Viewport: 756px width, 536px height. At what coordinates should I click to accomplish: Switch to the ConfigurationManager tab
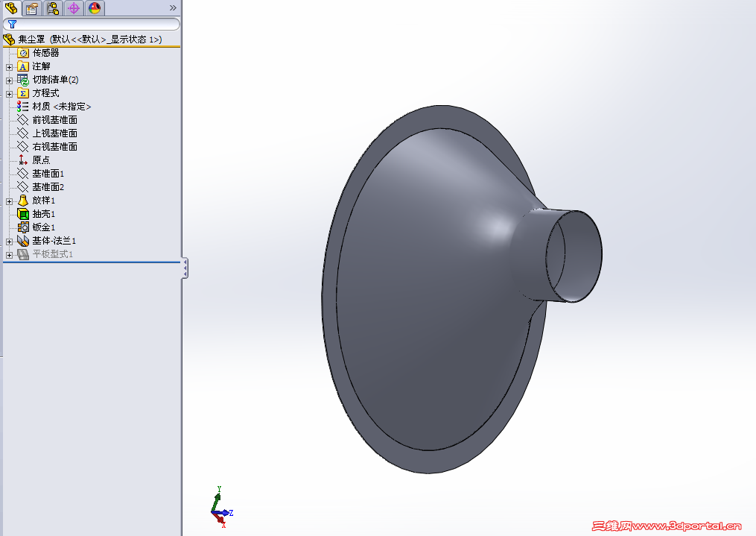[53, 8]
